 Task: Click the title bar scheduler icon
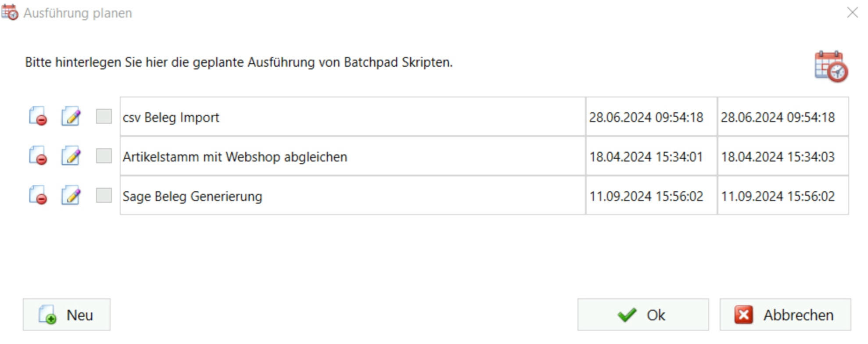pyautogui.click(x=10, y=13)
